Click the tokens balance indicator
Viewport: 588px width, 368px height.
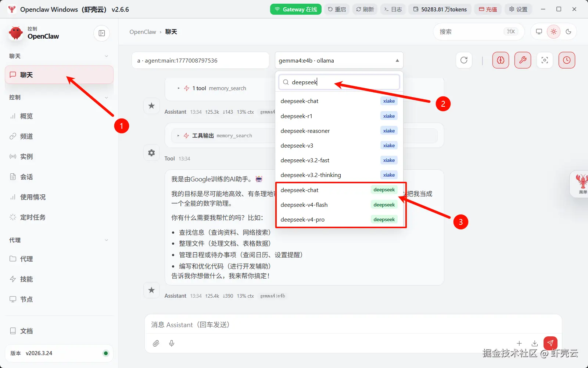coord(440,9)
